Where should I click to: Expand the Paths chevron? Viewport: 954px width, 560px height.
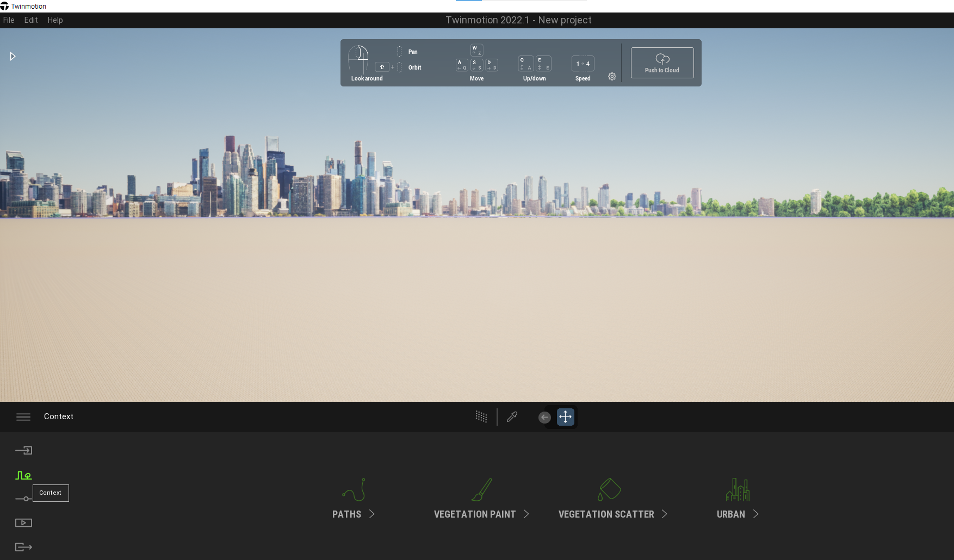[x=372, y=514]
